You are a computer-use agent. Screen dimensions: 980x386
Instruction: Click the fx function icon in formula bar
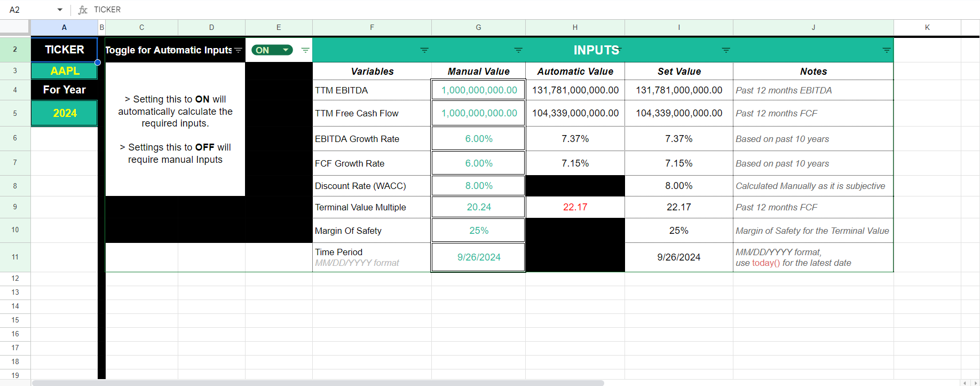point(83,10)
